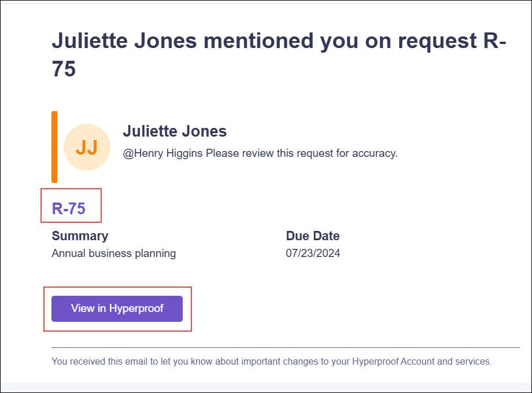Click 'Juliette Jones' in the main heading
This screenshot has height=393, width=532.
click(x=124, y=41)
